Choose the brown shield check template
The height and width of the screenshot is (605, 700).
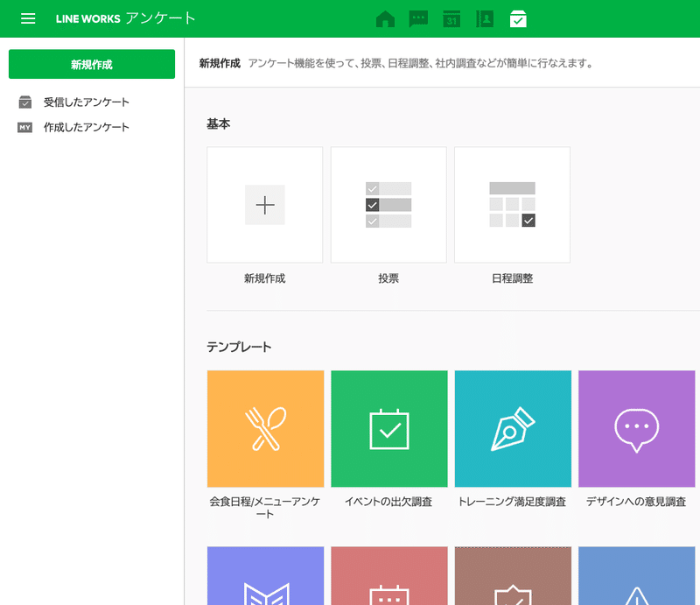point(513,576)
